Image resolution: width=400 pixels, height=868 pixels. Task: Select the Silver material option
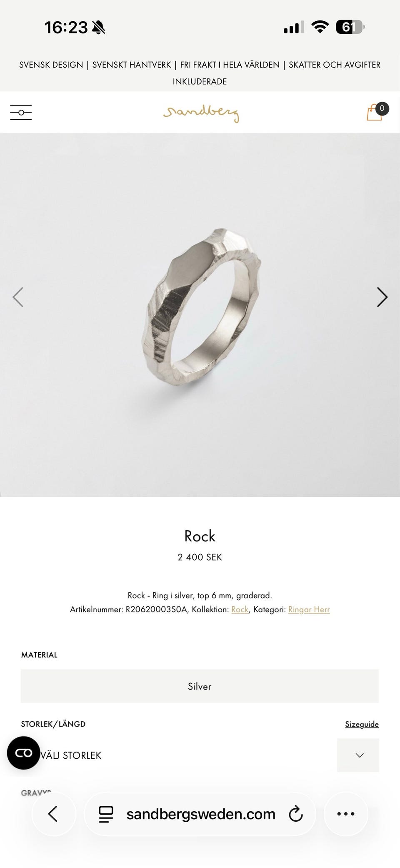pos(200,686)
